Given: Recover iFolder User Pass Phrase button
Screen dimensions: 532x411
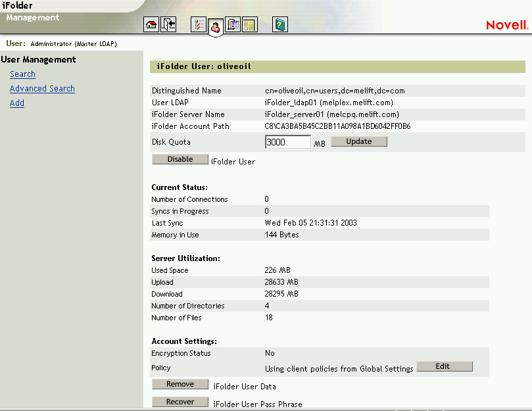Looking at the screenshot, I should pos(180,402).
